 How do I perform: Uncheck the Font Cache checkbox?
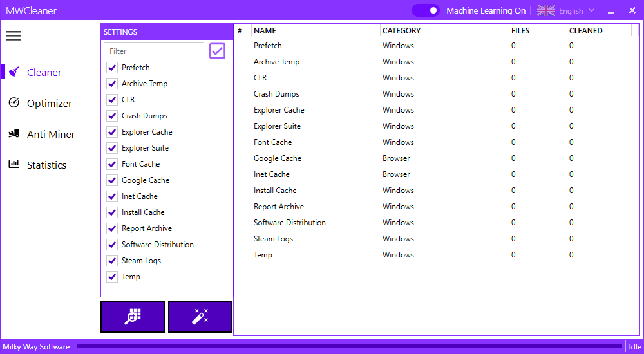112,164
